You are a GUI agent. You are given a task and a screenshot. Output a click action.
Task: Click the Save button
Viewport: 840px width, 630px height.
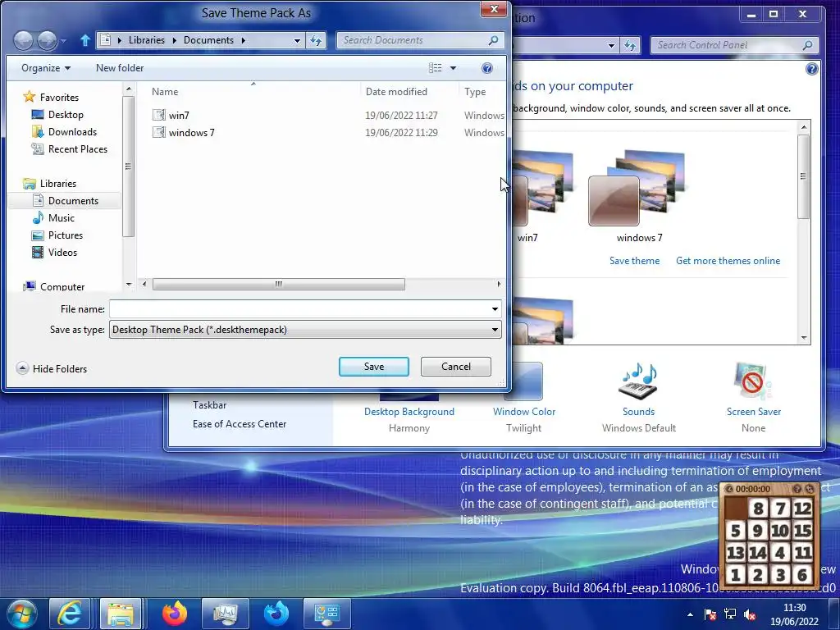click(374, 367)
